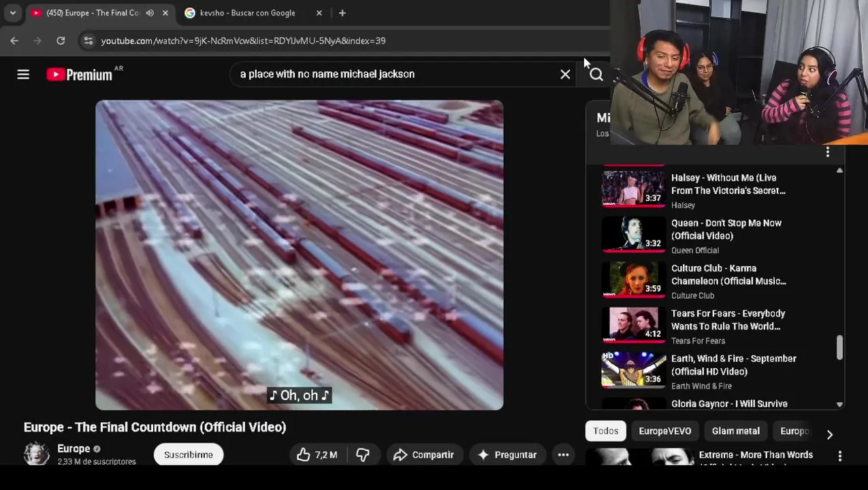
Task: Mute the Europe tab audio icon
Action: tap(150, 13)
